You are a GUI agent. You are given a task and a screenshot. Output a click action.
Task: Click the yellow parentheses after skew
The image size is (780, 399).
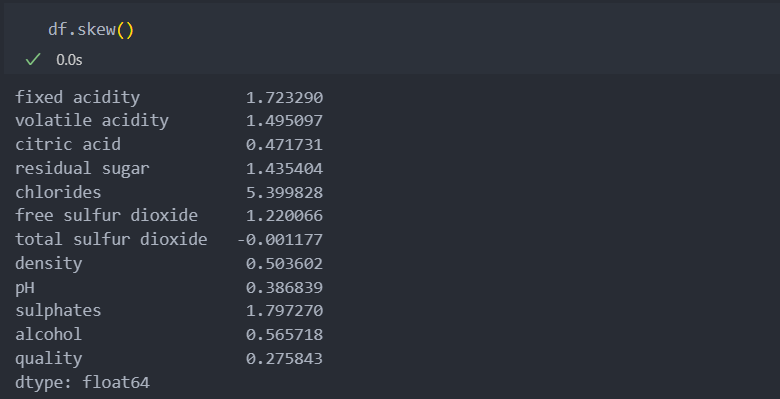click(x=125, y=30)
